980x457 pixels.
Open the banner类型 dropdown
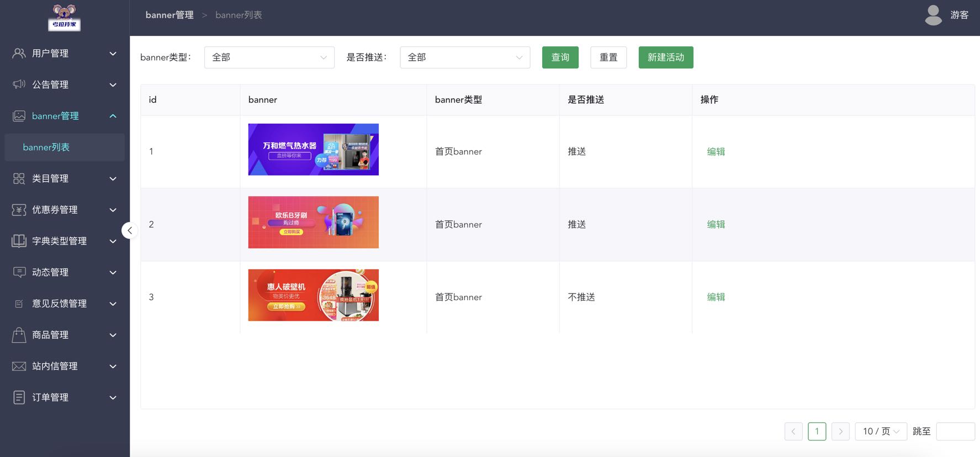pos(269,57)
